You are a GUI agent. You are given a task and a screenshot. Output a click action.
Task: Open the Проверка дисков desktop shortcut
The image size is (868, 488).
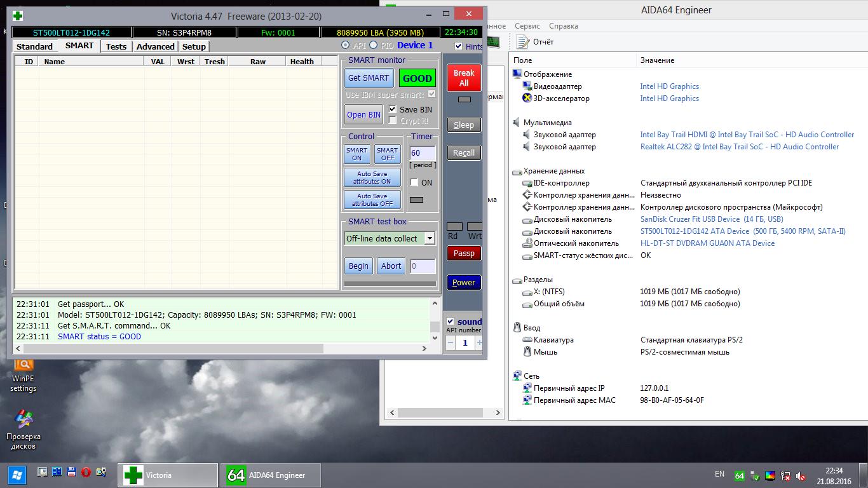point(24,430)
